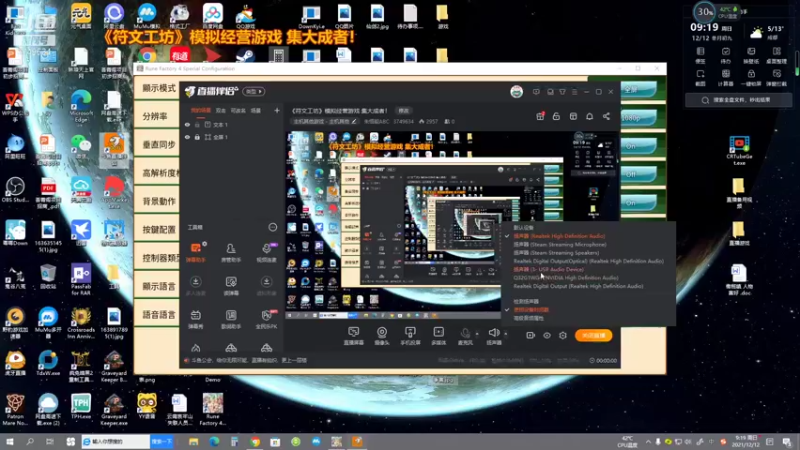Click 检测扬声器 in the menu

pos(526,302)
